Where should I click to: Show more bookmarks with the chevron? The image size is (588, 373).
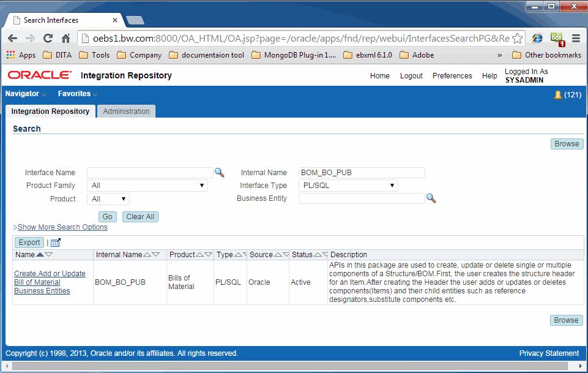click(499, 55)
